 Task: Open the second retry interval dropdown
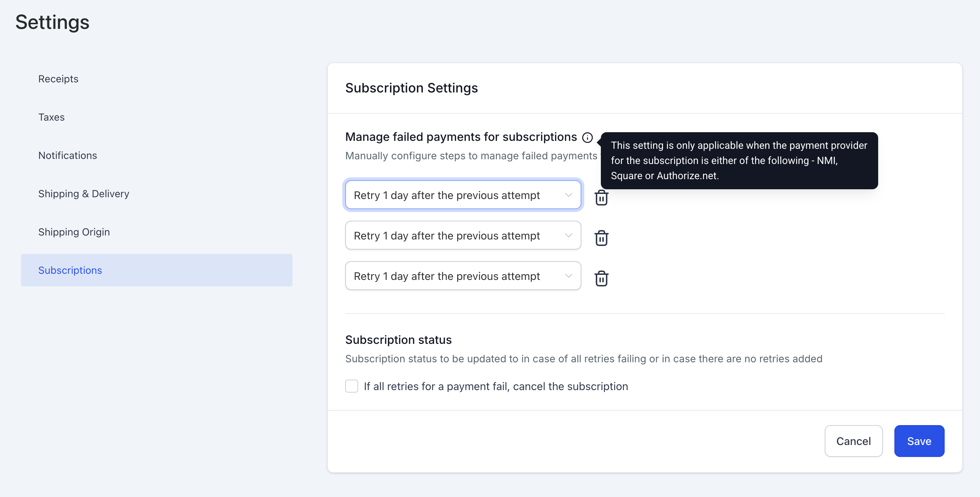tap(447, 235)
